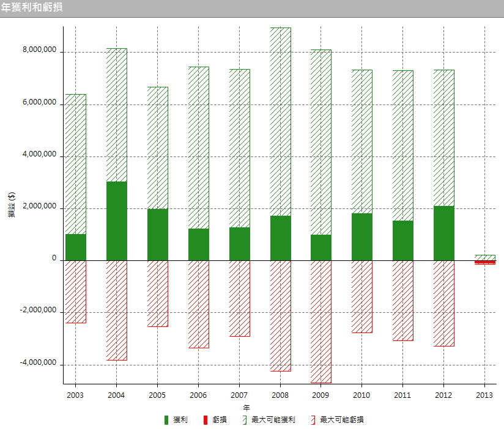The height and width of the screenshot is (429, 504).
Task: Click the 4,000,000 y-axis value
Action: pos(39,155)
